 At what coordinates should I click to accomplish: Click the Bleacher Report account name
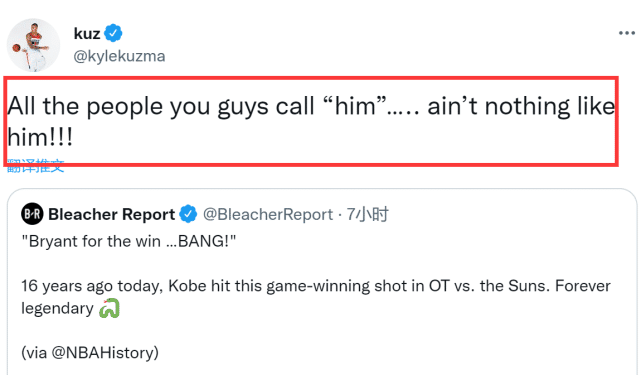pos(111,214)
